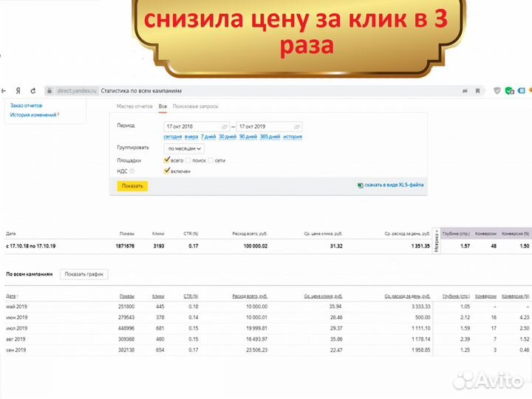Click the 'Показать график' button
Screen dimensions: 532x399
pos(83,274)
